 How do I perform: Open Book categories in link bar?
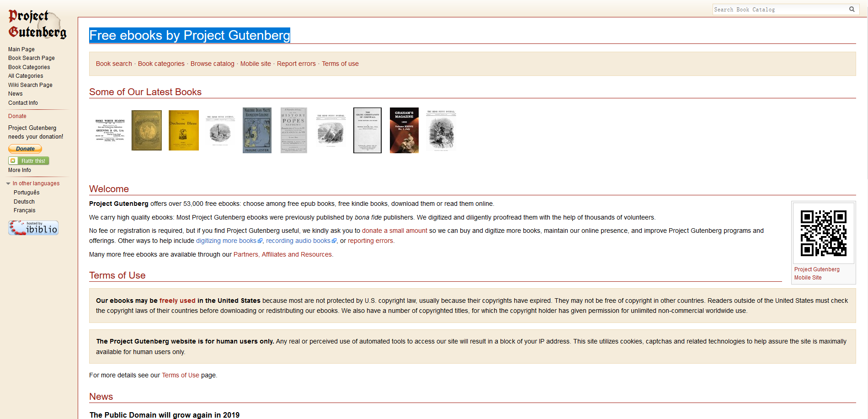pyautogui.click(x=161, y=64)
